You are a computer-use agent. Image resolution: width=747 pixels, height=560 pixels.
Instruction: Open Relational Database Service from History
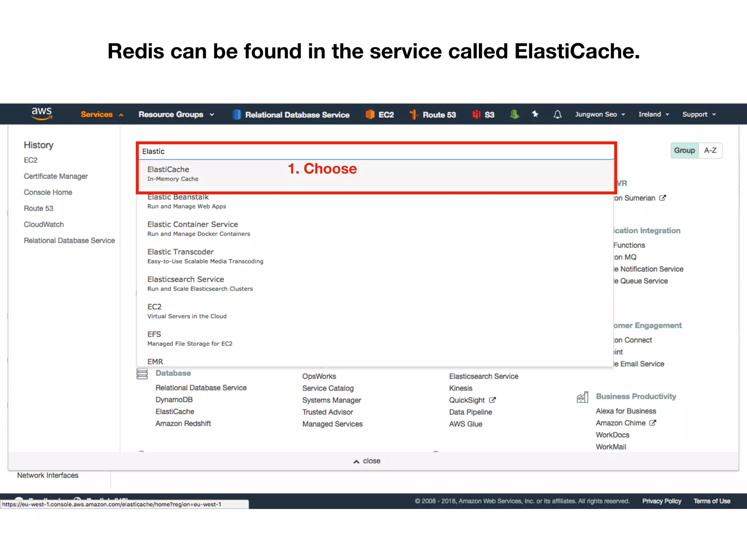click(69, 241)
